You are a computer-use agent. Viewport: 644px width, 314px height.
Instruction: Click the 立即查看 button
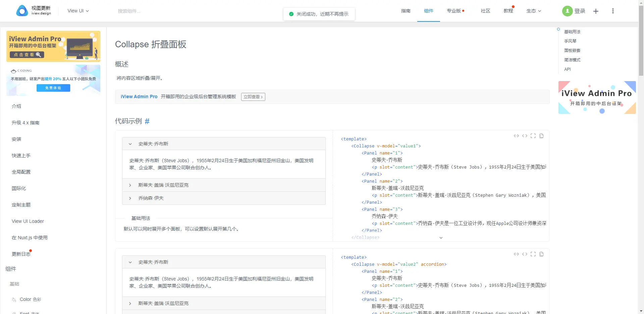(253, 97)
